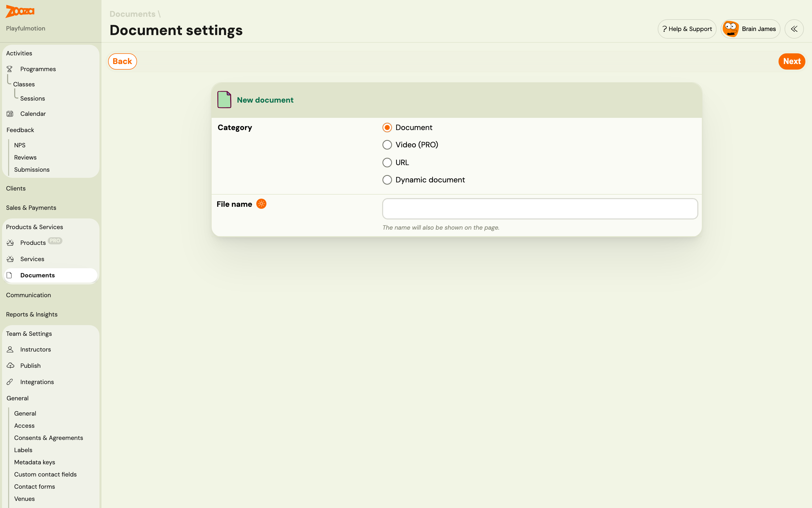Click the Publish cloud icon
Viewport: 812px width, 508px height.
10,366
